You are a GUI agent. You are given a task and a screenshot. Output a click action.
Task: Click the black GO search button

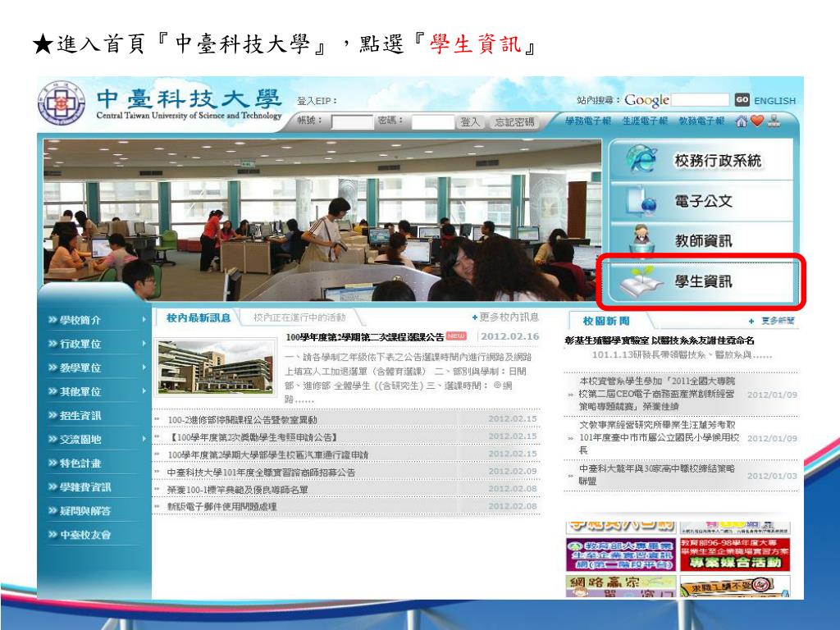coord(742,99)
